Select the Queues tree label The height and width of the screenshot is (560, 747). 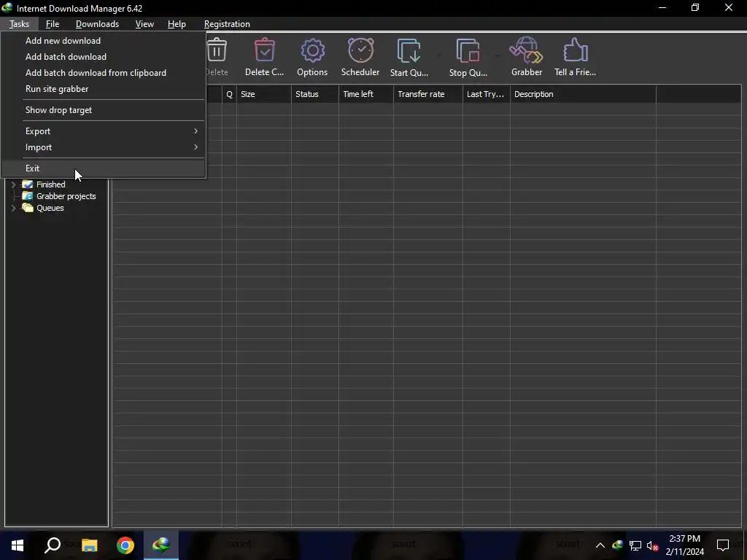point(50,208)
